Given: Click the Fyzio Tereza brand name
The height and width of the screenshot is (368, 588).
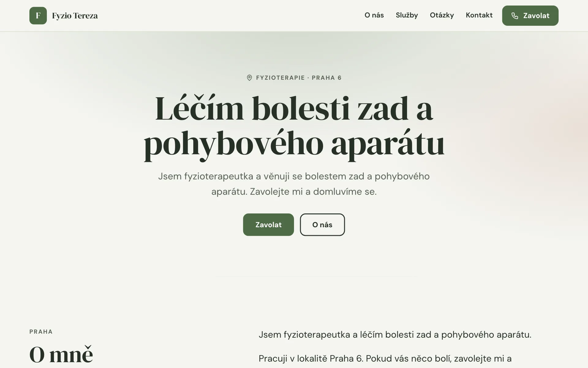Looking at the screenshot, I should click(75, 16).
